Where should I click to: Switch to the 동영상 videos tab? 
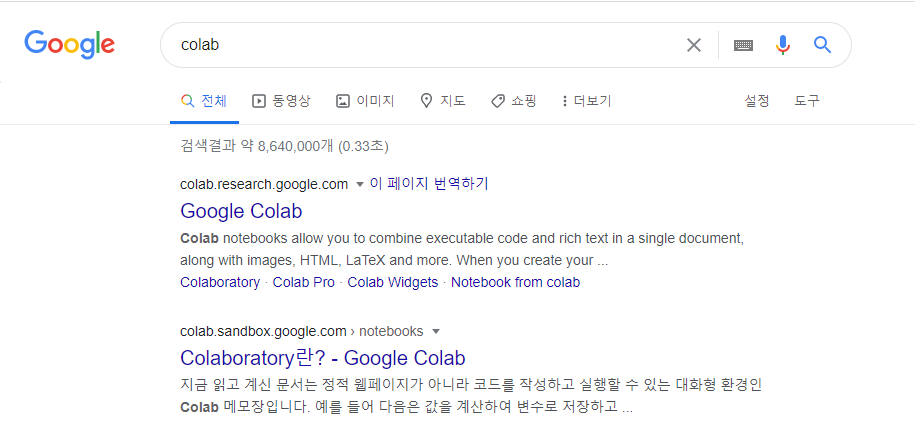pos(281,101)
